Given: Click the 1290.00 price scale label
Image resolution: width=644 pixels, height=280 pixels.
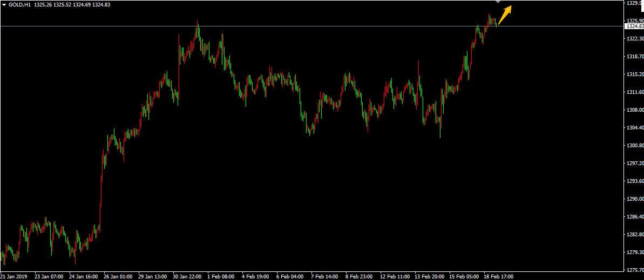Looking at the screenshot, I should tap(635, 199).
